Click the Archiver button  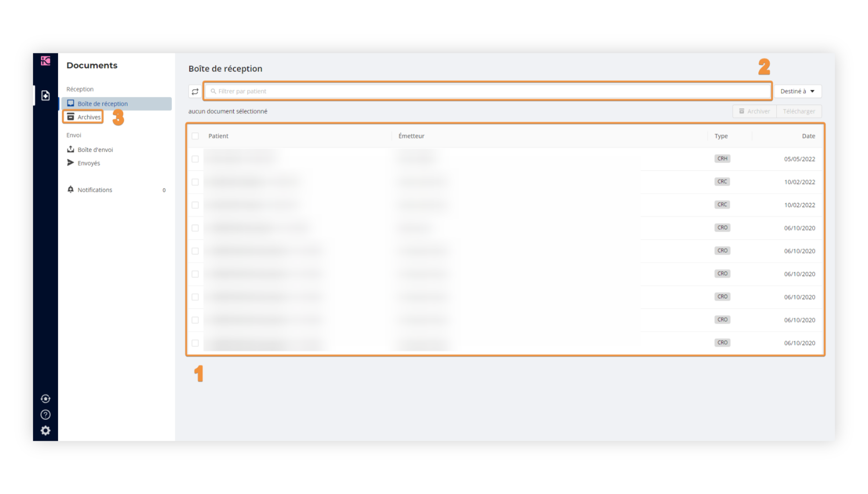[755, 111]
